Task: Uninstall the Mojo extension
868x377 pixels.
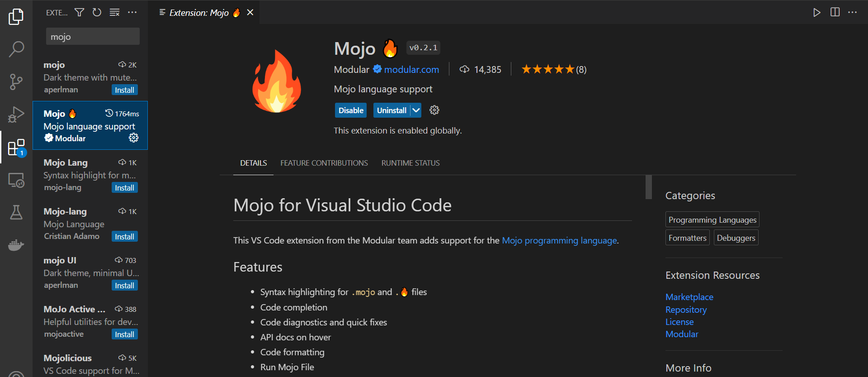Action: [x=392, y=110]
